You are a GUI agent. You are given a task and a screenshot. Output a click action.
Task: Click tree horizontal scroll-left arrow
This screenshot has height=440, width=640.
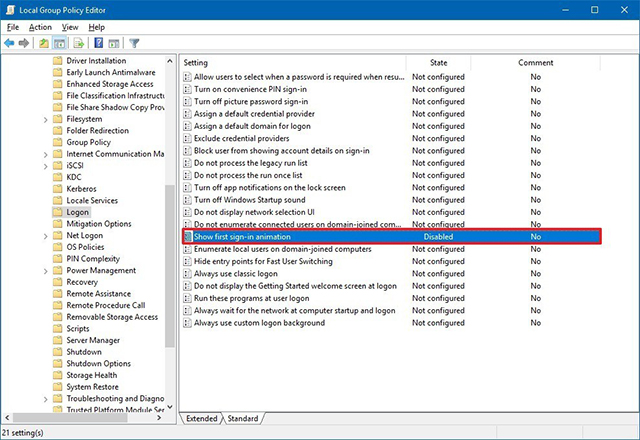7,418
